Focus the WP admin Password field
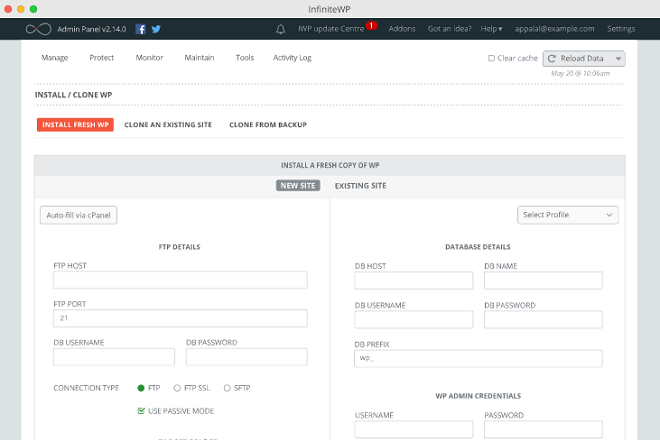The width and height of the screenshot is (660, 440). [x=543, y=429]
